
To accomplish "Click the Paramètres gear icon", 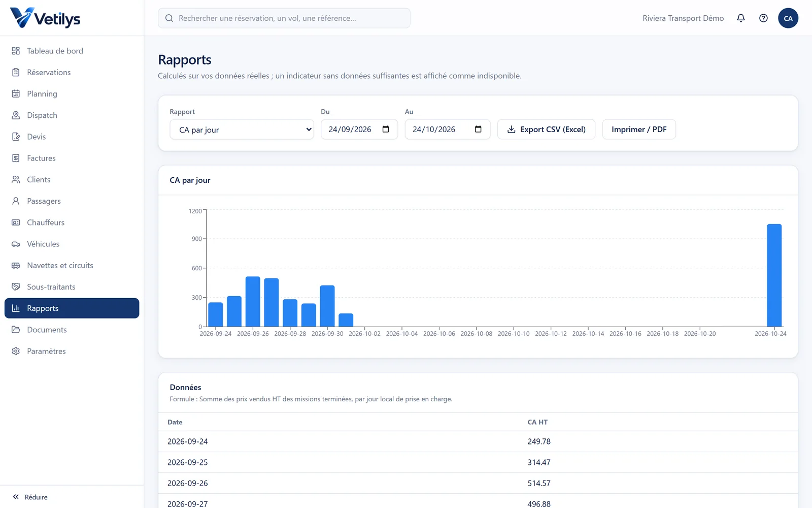I will click(x=16, y=351).
